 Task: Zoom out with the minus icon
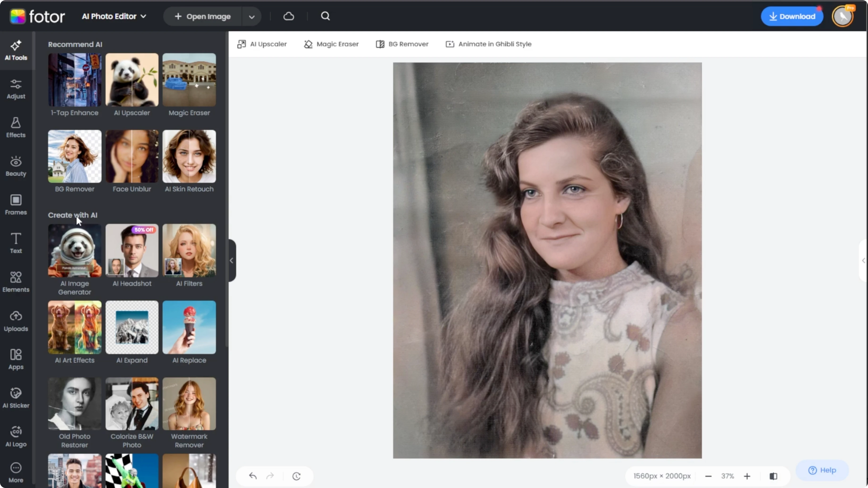tap(708, 476)
